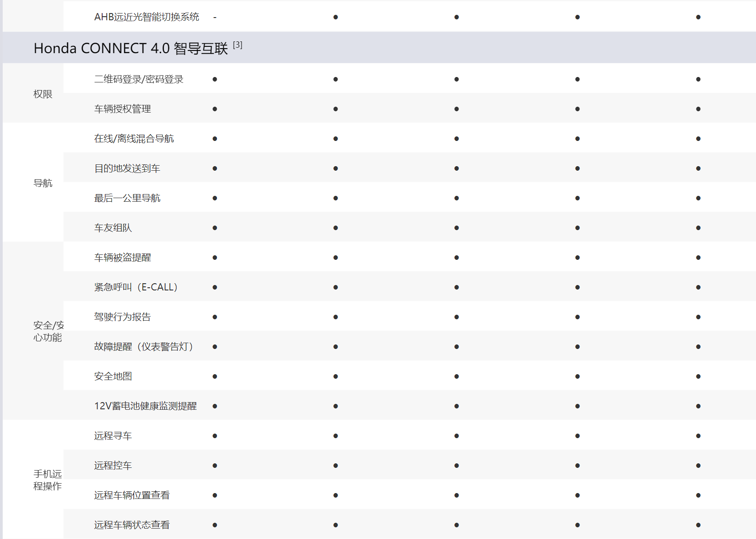
Task: Click first dot in 远程寻车 row
Action: point(215,436)
